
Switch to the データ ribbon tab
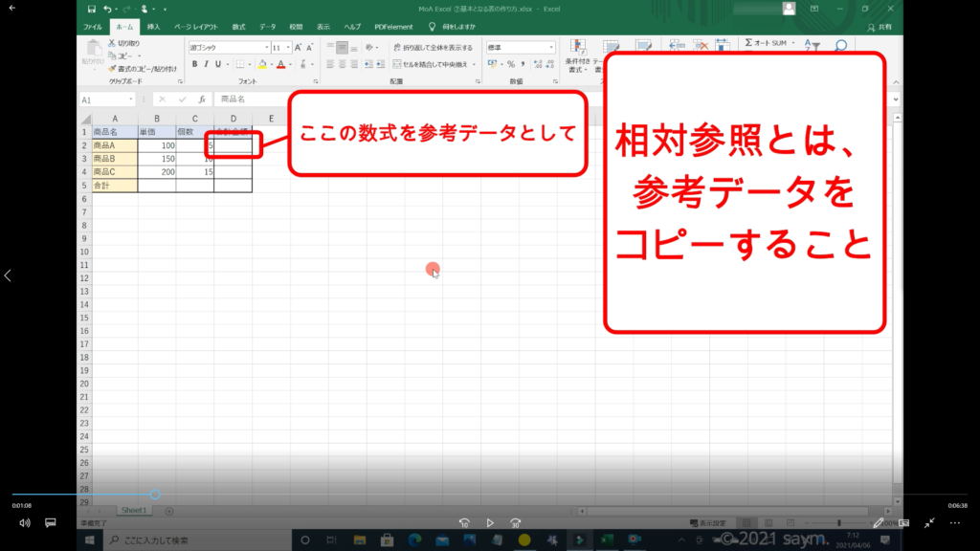(x=267, y=27)
